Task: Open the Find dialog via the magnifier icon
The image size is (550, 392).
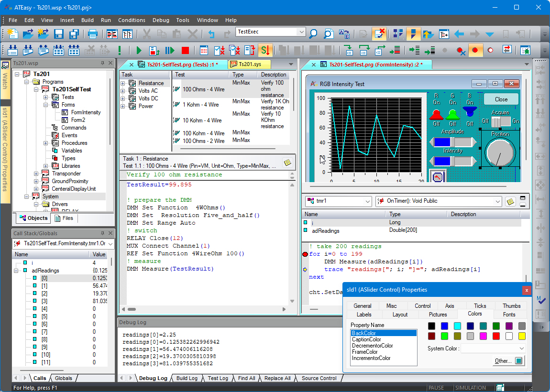Action: click(x=312, y=34)
